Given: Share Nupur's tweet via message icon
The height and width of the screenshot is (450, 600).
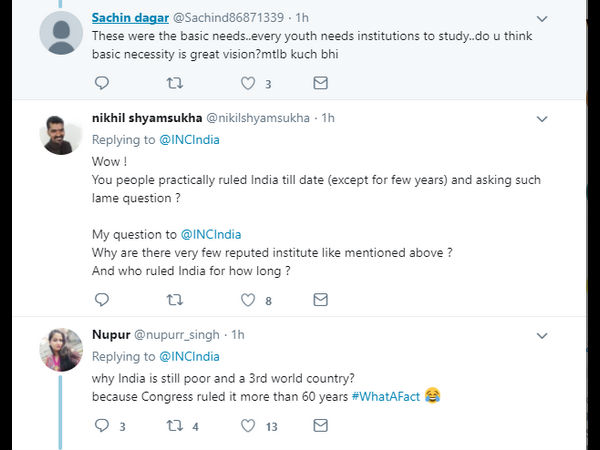Looking at the screenshot, I should coord(320,425).
